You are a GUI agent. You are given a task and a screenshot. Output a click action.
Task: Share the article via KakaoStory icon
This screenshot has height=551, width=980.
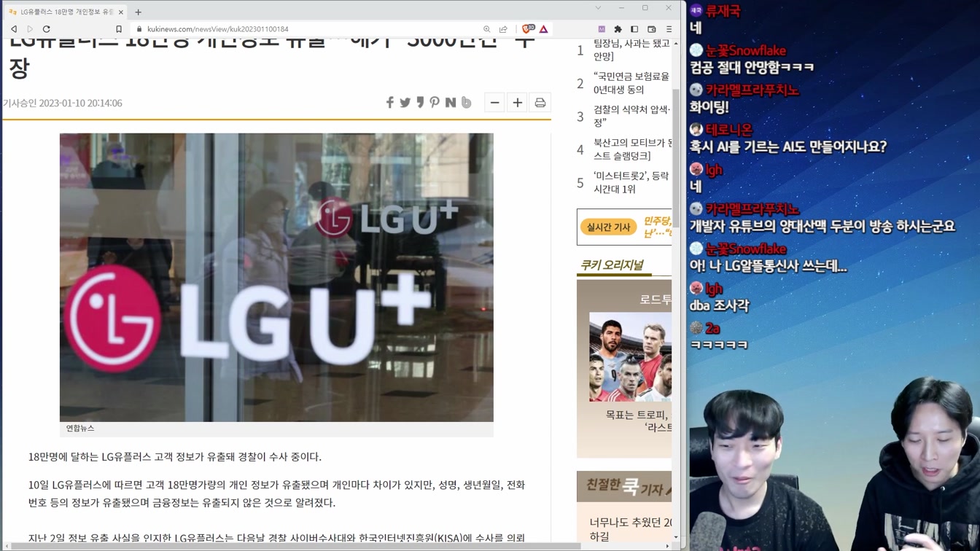[420, 103]
